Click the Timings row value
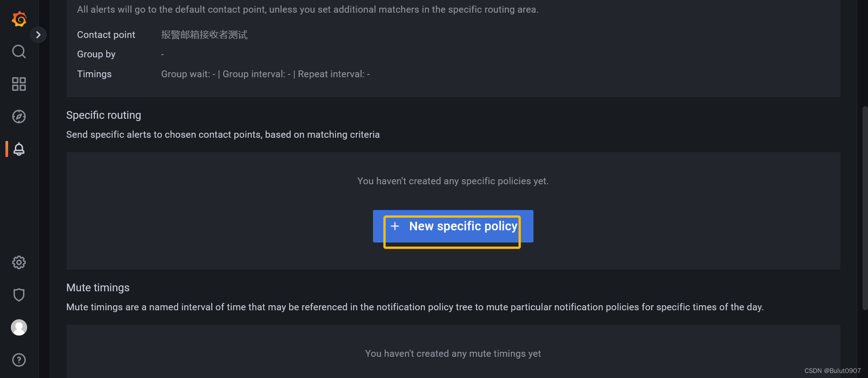This screenshot has height=378, width=868. tap(266, 74)
